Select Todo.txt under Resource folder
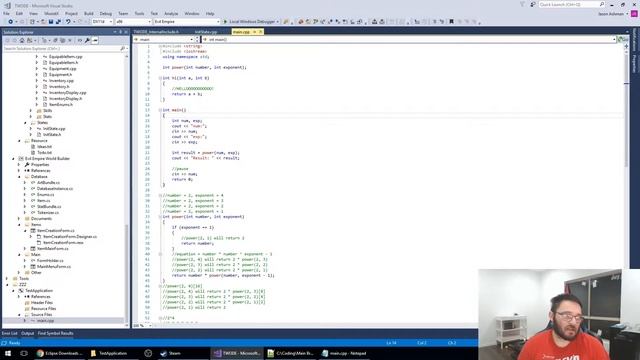This screenshot has width=640, height=360. (x=44, y=153)
